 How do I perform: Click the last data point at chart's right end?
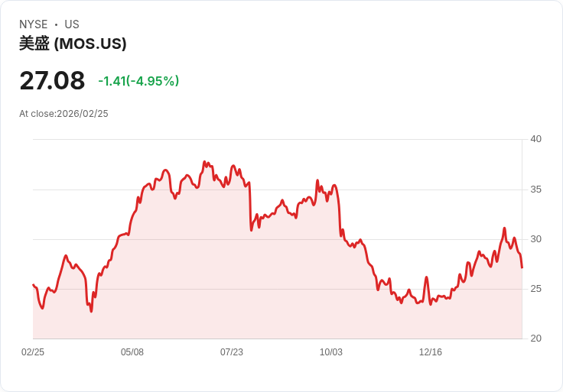click(x=522, y=267)
